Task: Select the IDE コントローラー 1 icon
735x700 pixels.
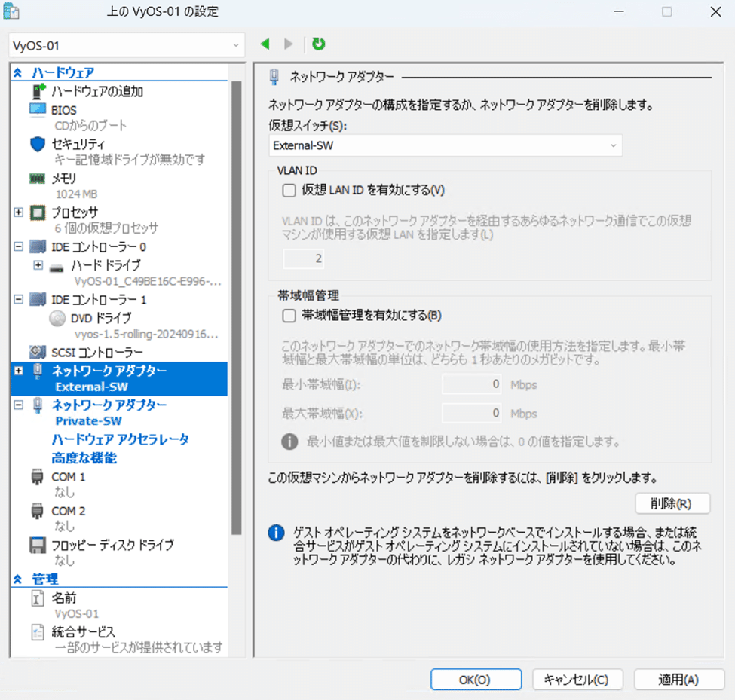Action: pos(38,299)
